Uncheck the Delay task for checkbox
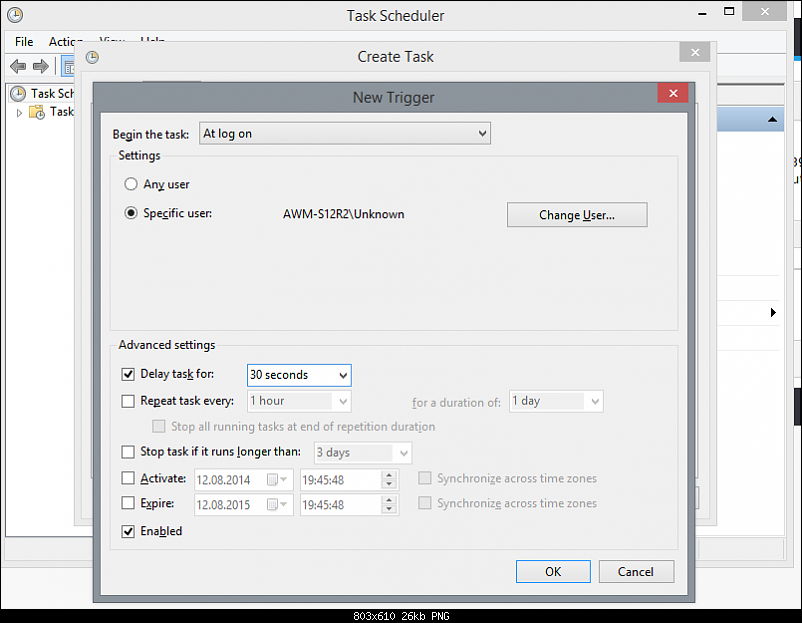The image size is (802, 623). tap(128, 374)
